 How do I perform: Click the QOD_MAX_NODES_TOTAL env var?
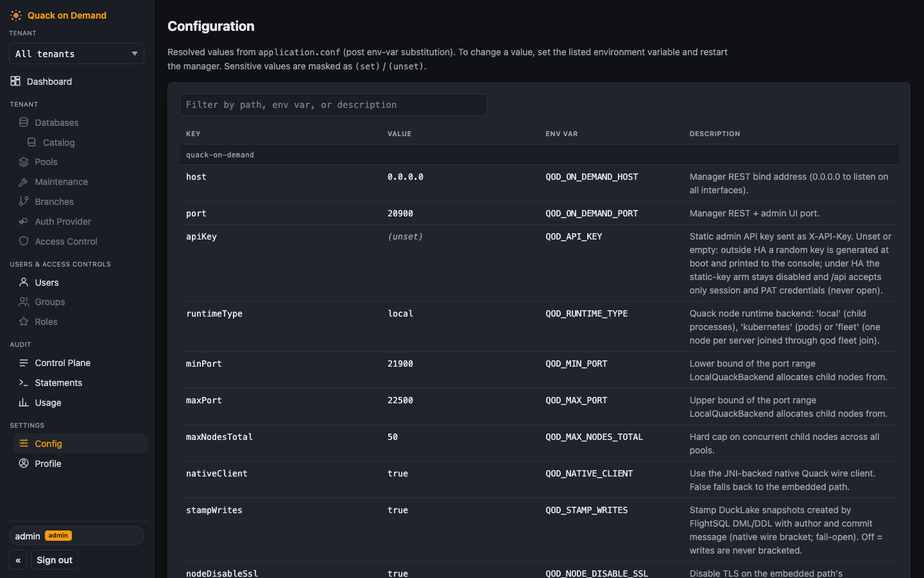594,437
